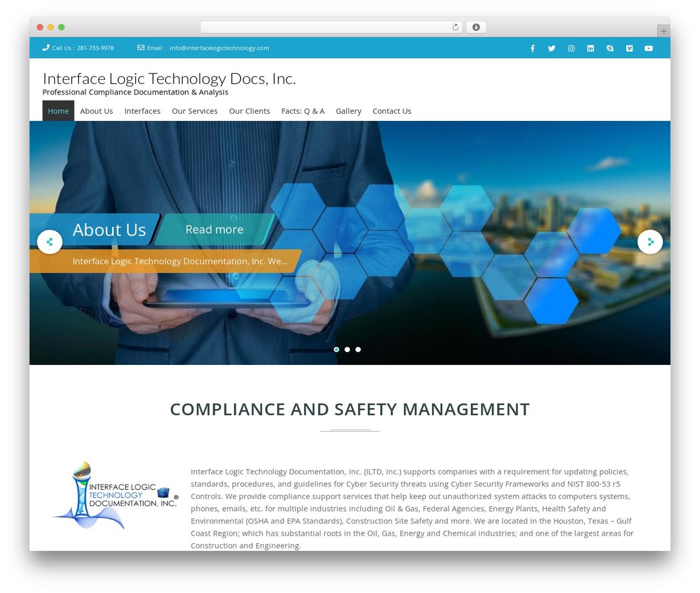Open the Interfaces menu item
Image resolution: width=700 pixels, height=593 pixels.
[142, 111]
